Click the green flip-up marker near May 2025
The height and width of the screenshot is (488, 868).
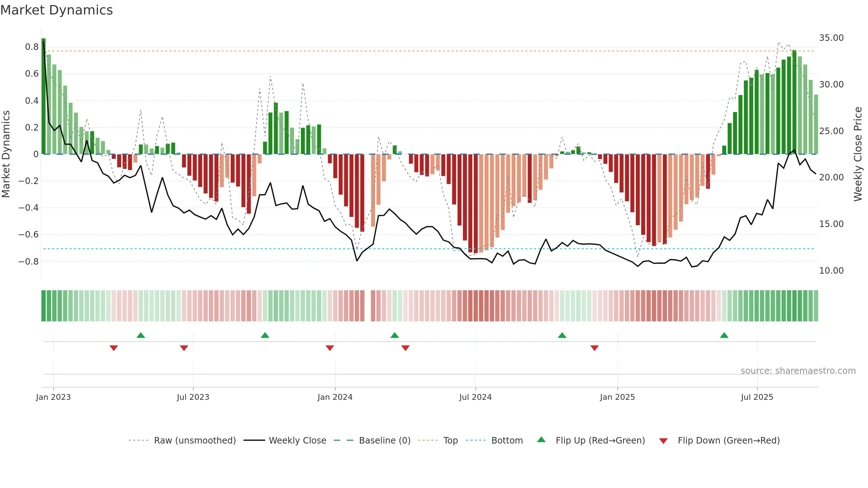pos(724,335)
